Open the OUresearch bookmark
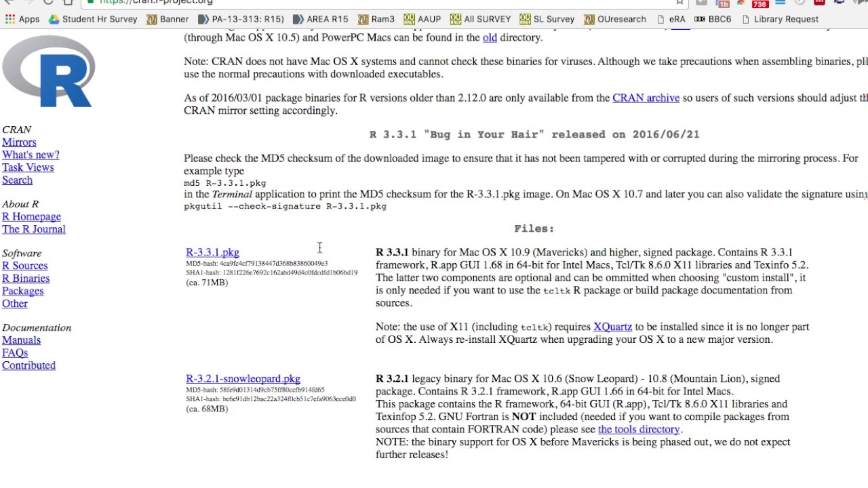868x488 pixels. point(615,19)
